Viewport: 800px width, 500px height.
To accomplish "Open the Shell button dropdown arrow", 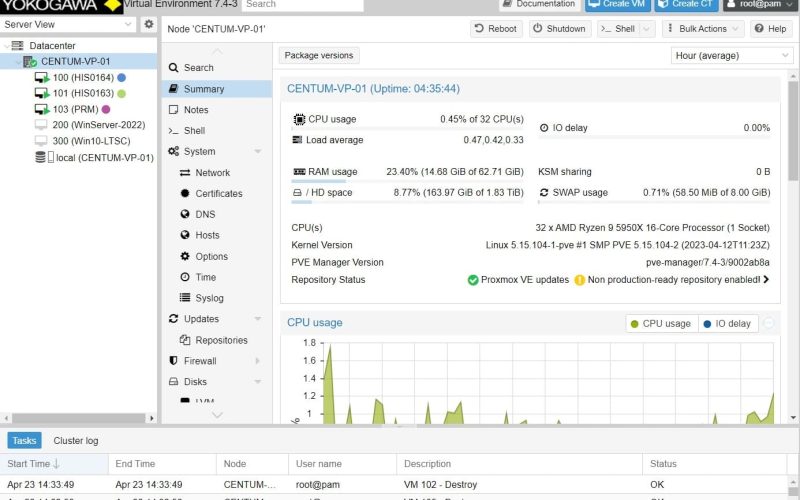I will click(646, 29).
